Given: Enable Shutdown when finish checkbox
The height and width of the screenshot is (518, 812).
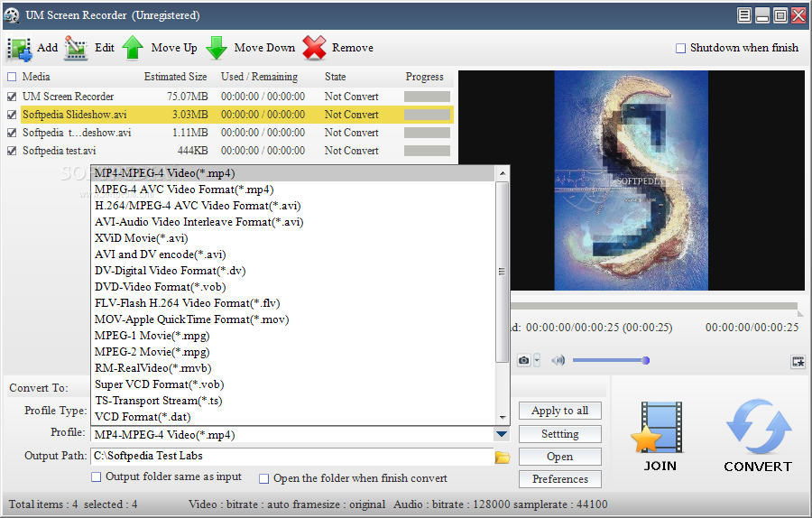Looking at the screenshot, I should point(680,48).
